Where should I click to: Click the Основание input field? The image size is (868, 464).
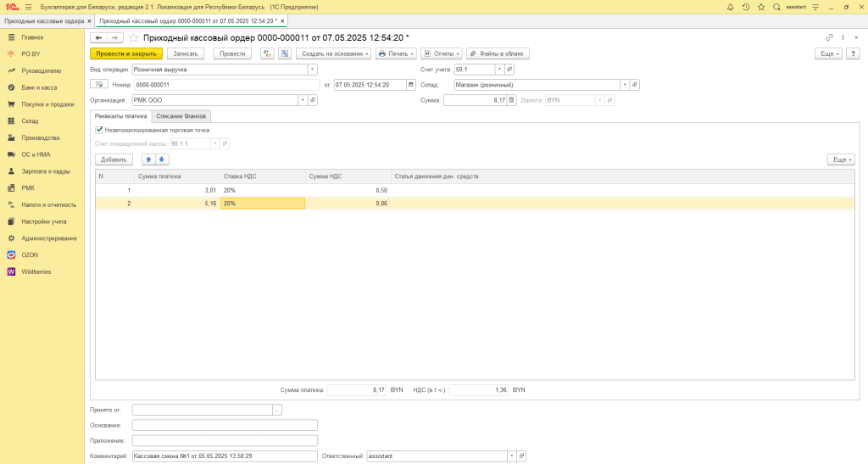coord(225,425)
